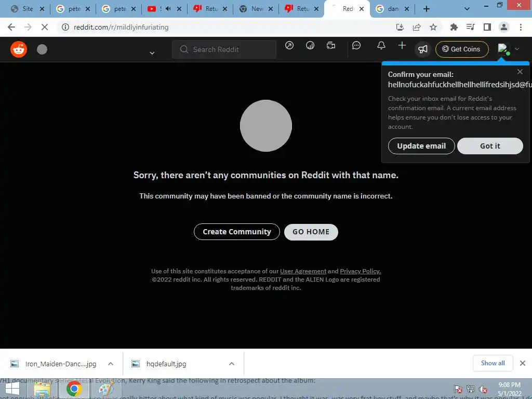Open the Reddit Live video icon
532x399 pixels.
point(331,46)
